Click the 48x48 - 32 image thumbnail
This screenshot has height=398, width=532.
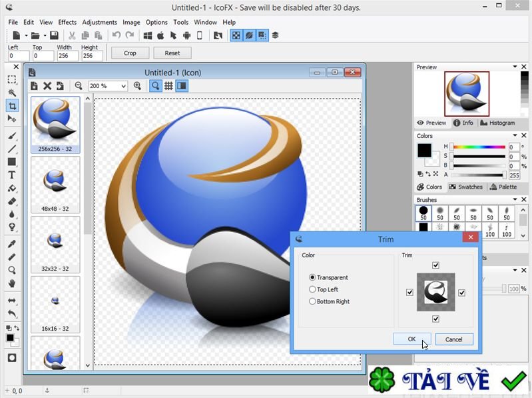pos(55,183)
